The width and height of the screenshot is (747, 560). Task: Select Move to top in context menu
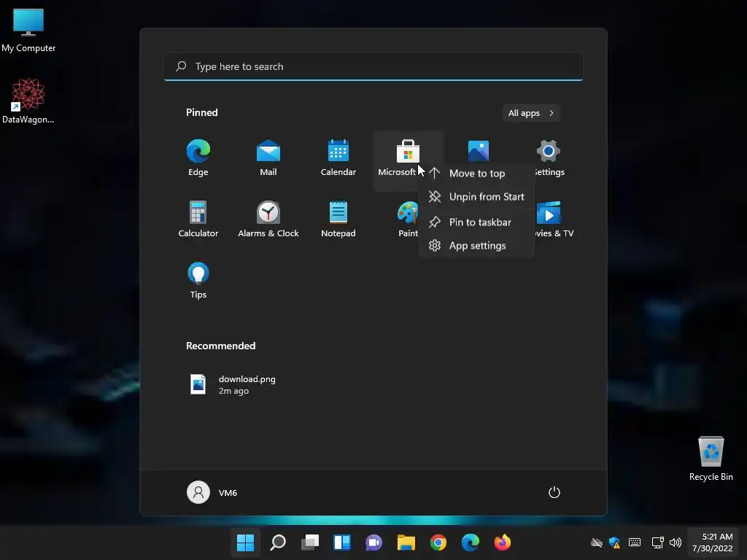pos(476,174)
